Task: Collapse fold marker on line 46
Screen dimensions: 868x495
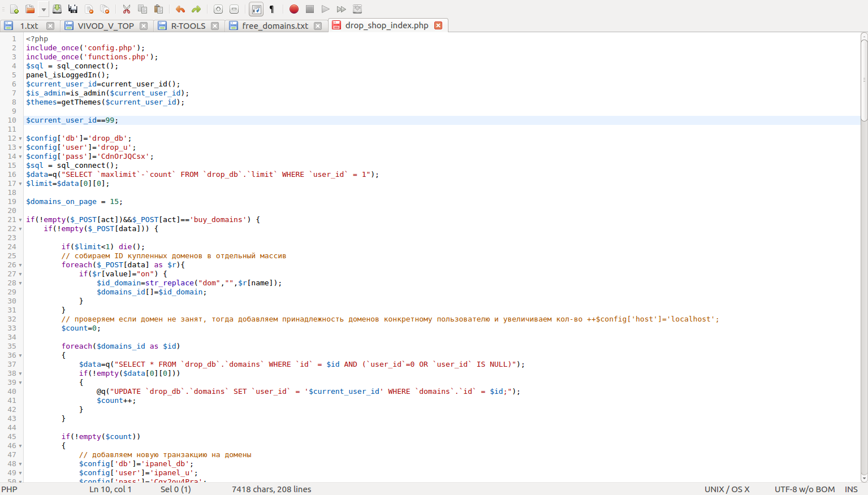Action: [x=20, y=446]
